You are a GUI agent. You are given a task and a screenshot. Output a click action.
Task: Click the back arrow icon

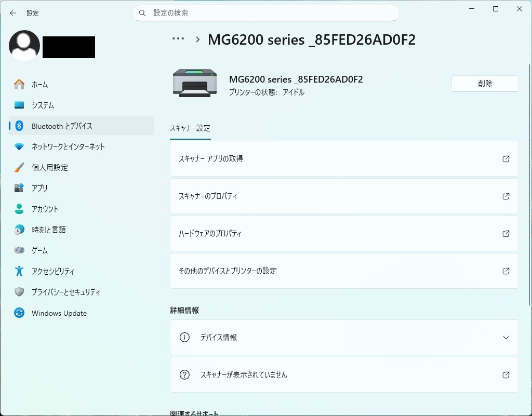(13, 13)
